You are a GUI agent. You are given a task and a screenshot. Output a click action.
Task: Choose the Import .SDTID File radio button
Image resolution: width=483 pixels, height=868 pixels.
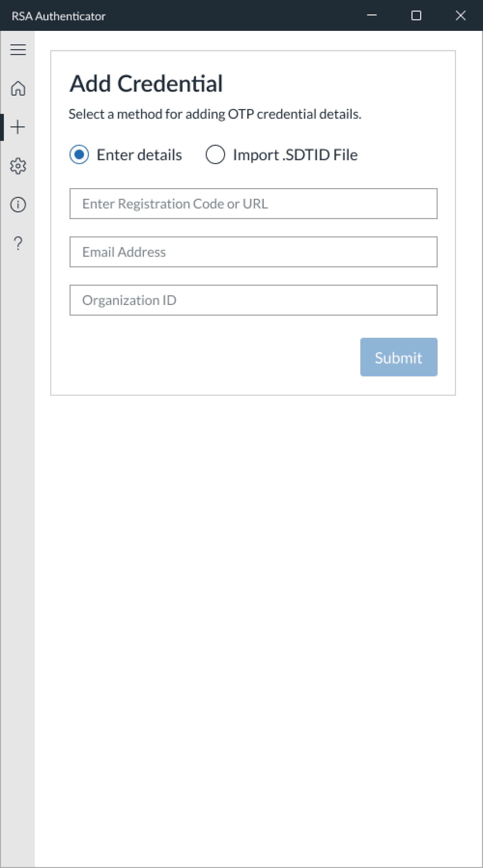(215, 155)
